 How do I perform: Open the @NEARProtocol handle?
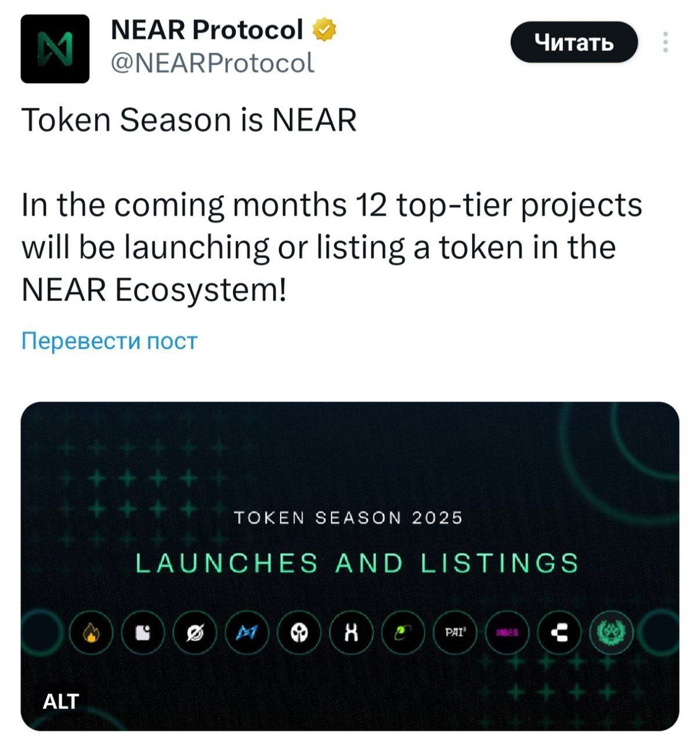[x=212, y=63]
